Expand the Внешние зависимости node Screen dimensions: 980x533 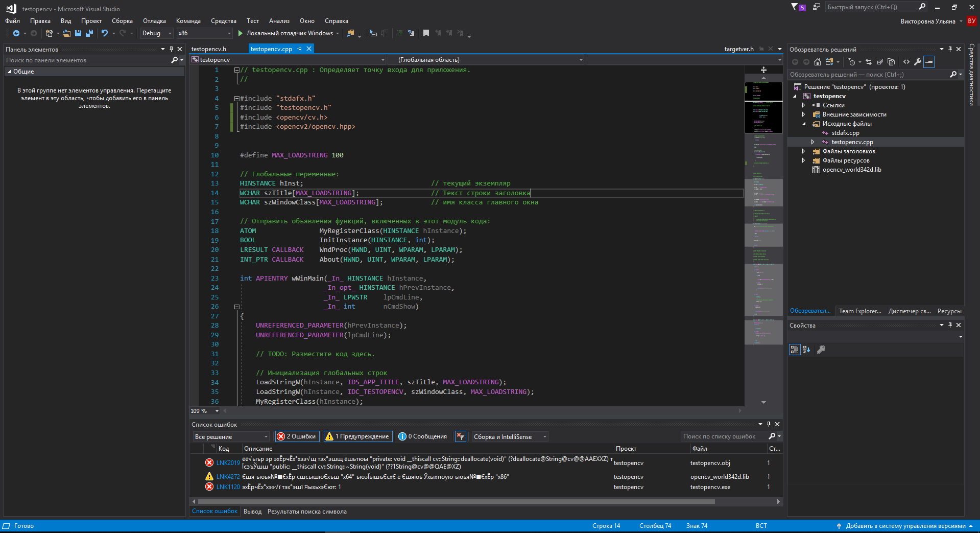804,114
